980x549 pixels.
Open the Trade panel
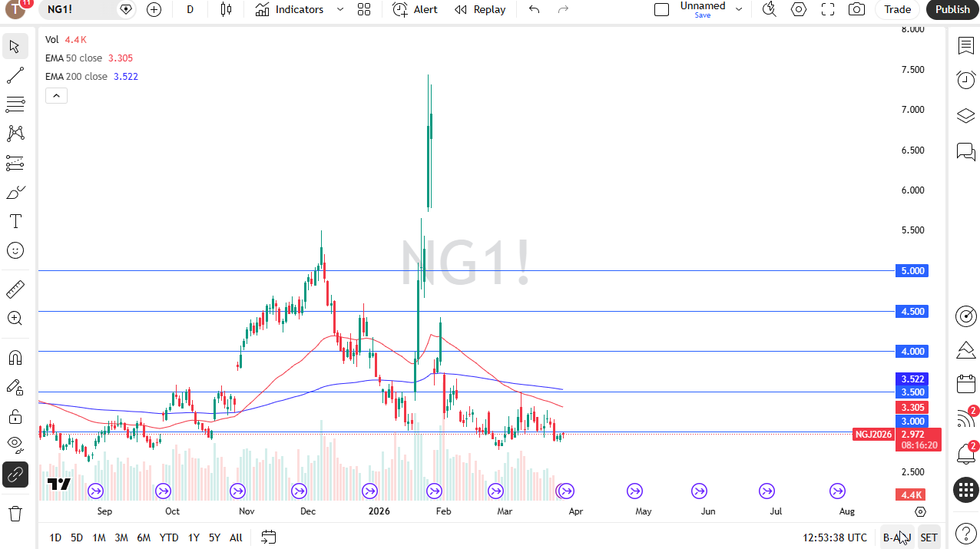click(897, 9)
